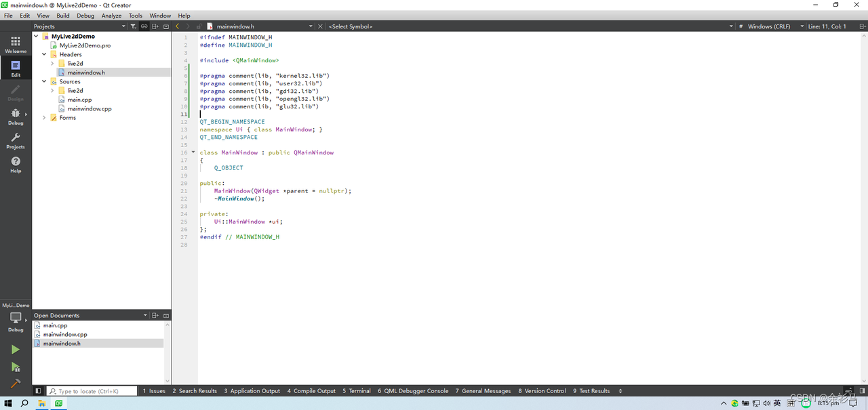This screenshot has height=410, width=868.
Task: Show the Application Output pane
Action: pyautogui.click(x=251, y=391)
